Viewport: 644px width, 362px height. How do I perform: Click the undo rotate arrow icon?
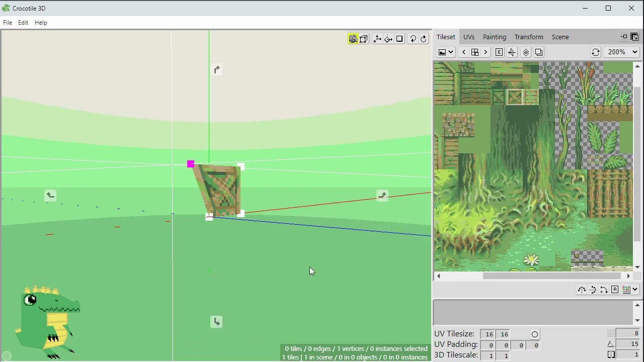pos(413,39)
